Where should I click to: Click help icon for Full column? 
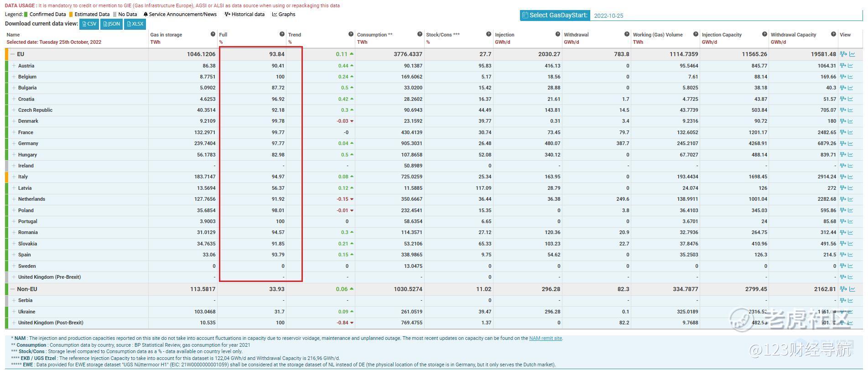(x=282, y=35)
